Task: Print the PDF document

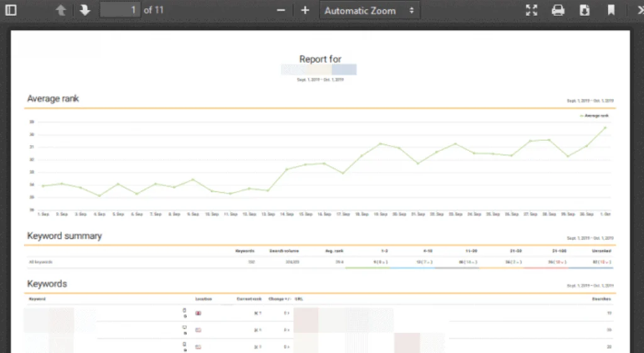Action: tap(558, 10)
